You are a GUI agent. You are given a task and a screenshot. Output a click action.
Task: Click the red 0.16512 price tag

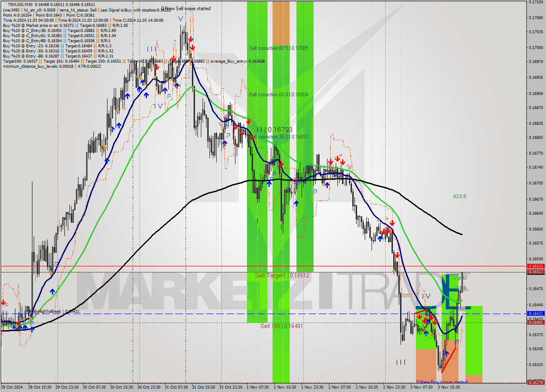click(536, 271)
